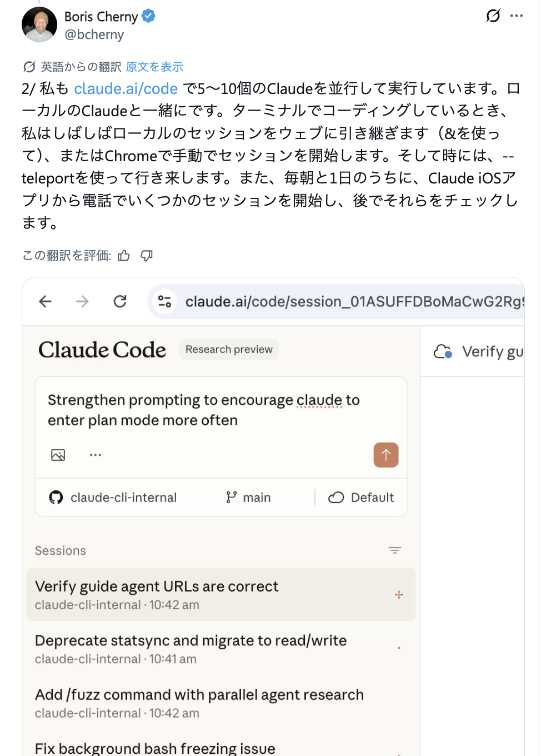The height and width of the screenshot is (756, 541).
Task: Click the Grok icon on the tweet
Action: (x=492, y=17)
